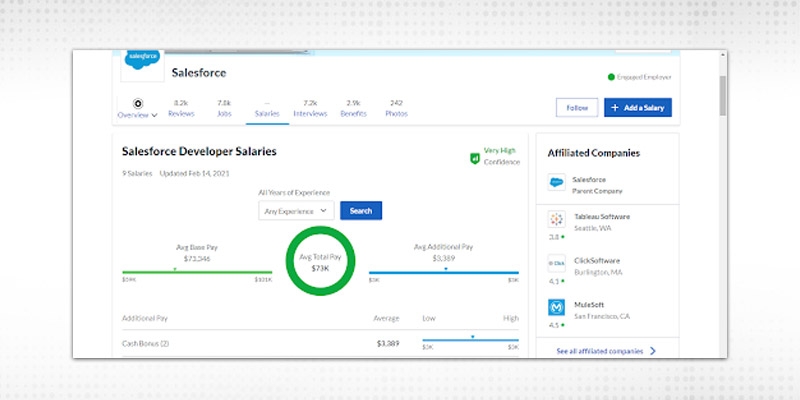
Task: Open the MuleSoft company link
Action: point(589,305)
